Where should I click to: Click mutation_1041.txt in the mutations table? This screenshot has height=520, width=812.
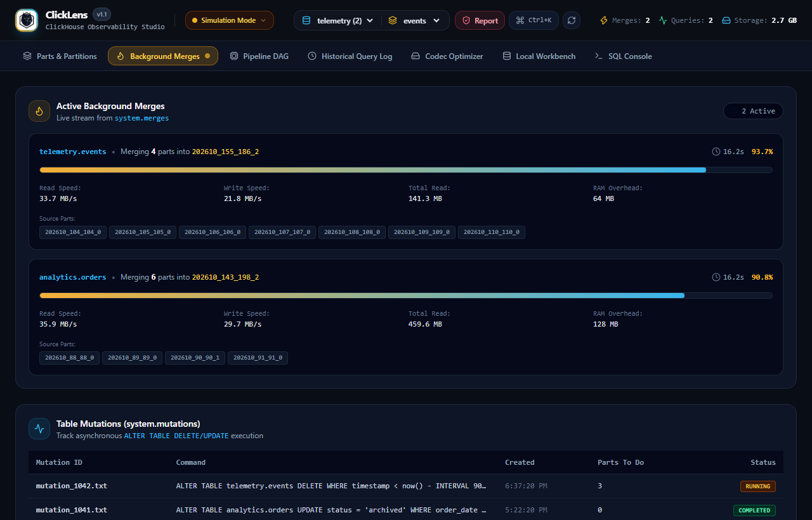click(72, 510)
